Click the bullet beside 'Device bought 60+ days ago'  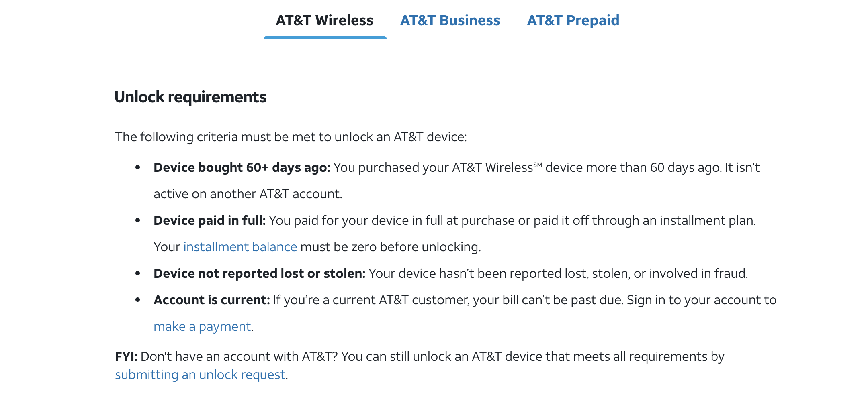pyautogui.click(x=138, y=167)
